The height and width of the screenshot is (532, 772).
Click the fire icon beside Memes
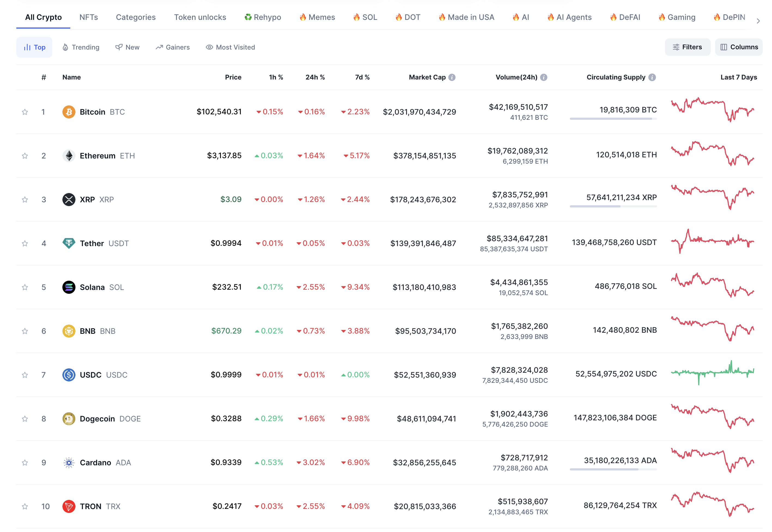coord(302,17)
